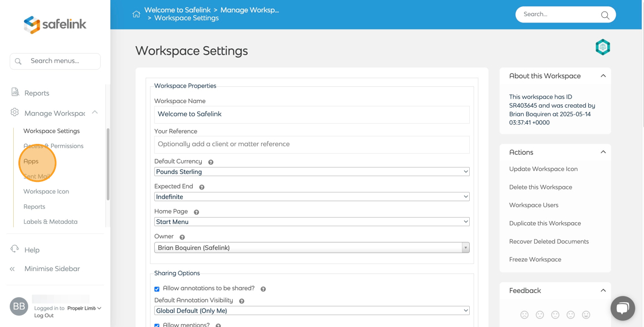Open Workspace Icon in sidebar menu

point(46,191)
